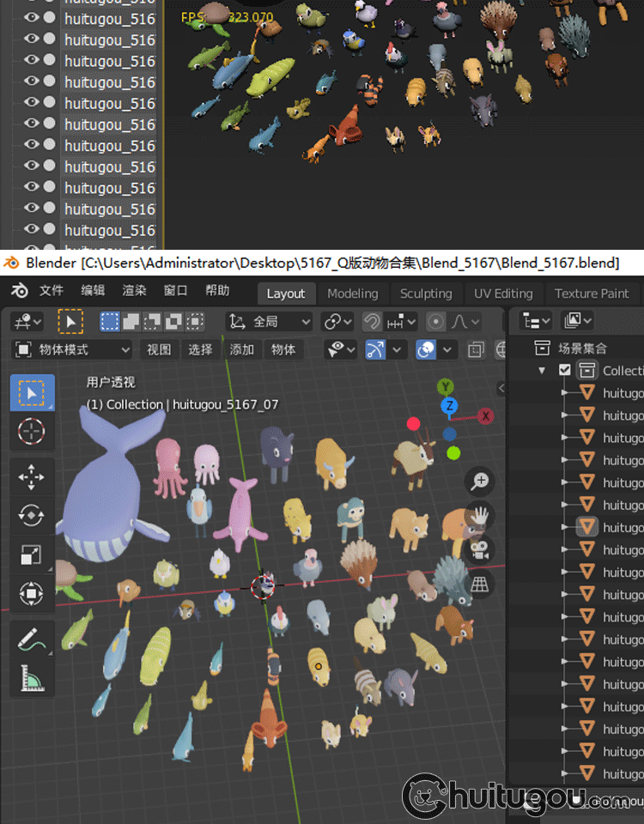Open the 文件 (File) menu

(x=52, y=291)
